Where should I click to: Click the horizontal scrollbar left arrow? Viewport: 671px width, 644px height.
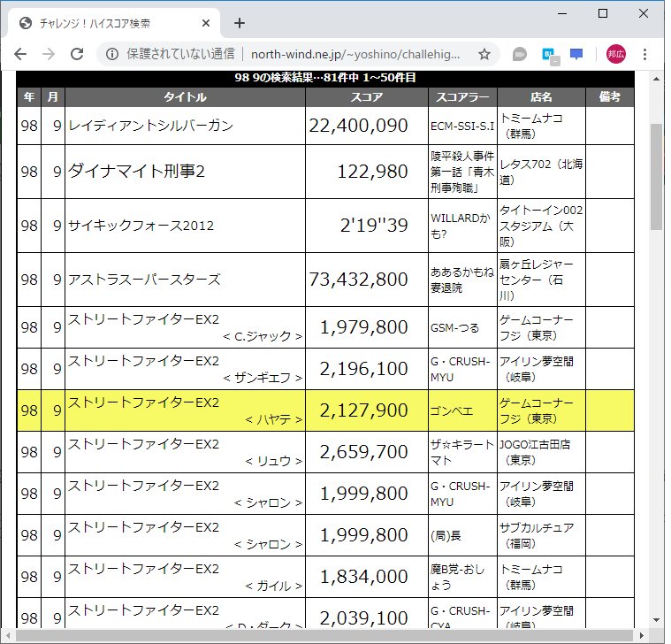click(7, 635)
